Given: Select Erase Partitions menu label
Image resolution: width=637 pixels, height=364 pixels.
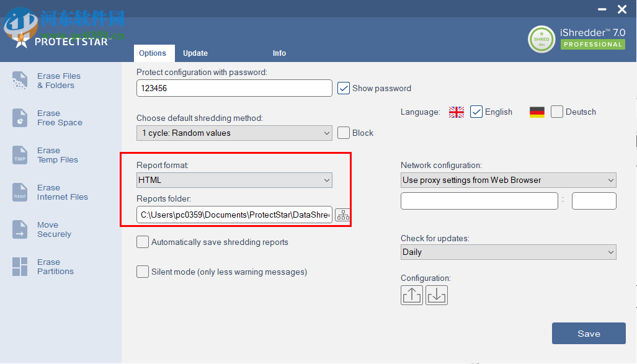Looking at the screenshot, I should [x=56, y=267].
